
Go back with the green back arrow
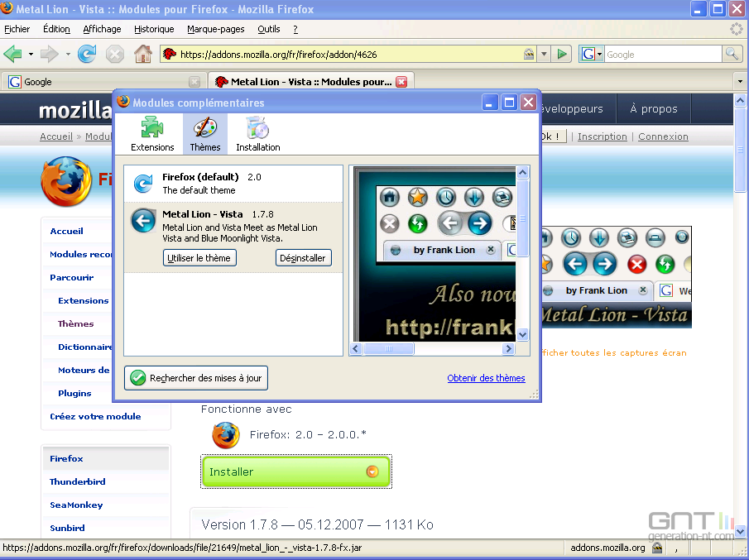click(x=12, y=54)
